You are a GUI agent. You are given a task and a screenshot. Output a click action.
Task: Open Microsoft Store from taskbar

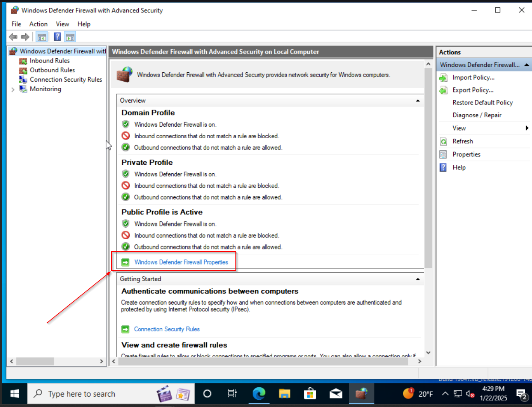tap(310, 394)
